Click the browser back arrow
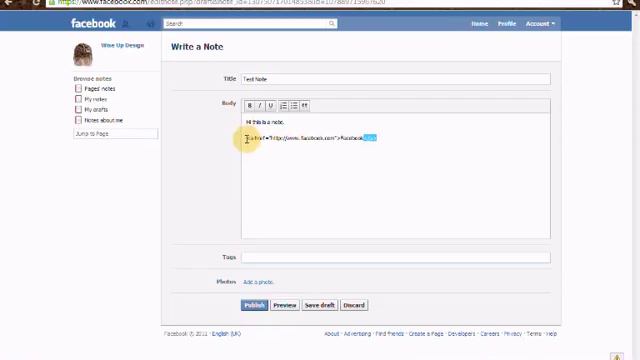This screenshot has width=640, height=360. [8, 2]
